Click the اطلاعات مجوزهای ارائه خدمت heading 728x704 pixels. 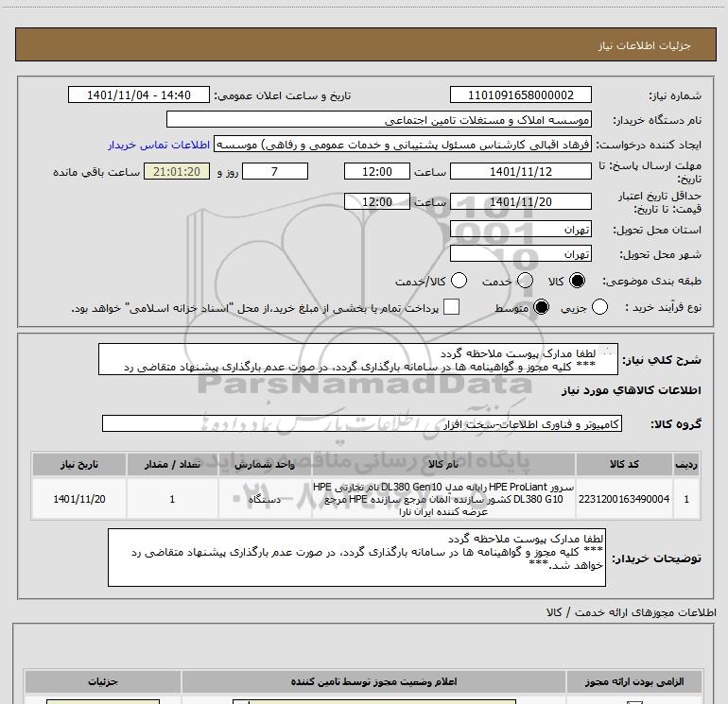tap(631, 612)
